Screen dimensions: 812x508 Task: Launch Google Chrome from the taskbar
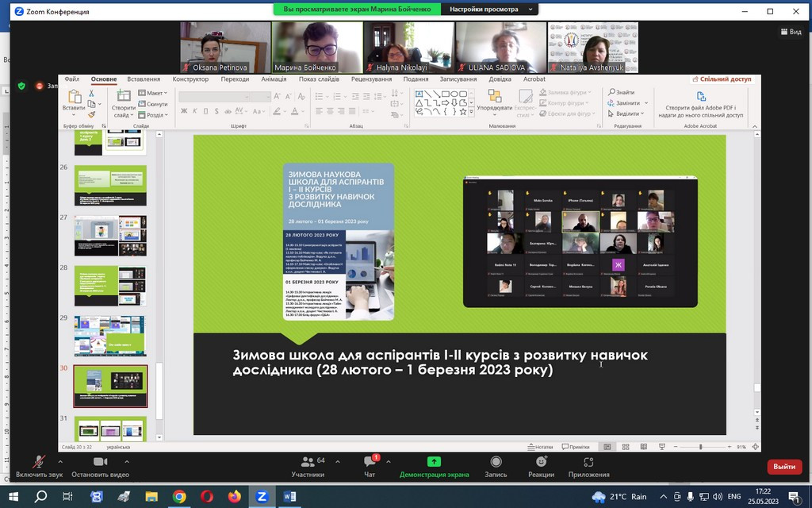point(179,497)
